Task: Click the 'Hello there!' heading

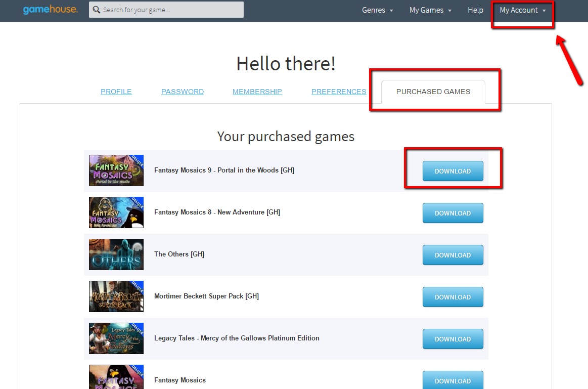Action: point(286,63)
